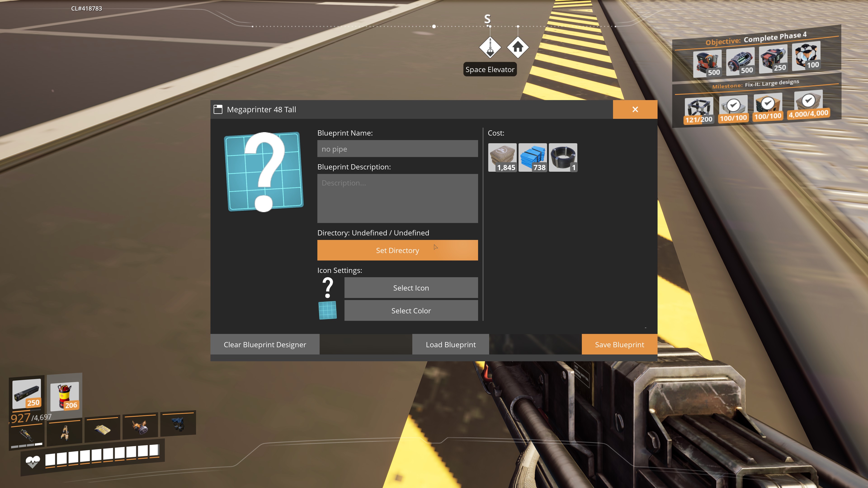Click the CL#418783 build number text

pos(86,8)
